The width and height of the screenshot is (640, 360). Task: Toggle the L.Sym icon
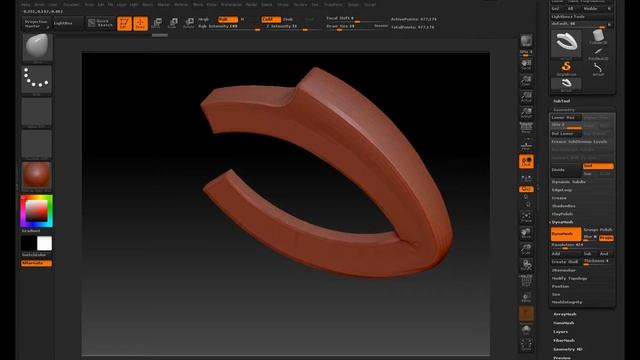pyautogui.click(x=526, y=178)
